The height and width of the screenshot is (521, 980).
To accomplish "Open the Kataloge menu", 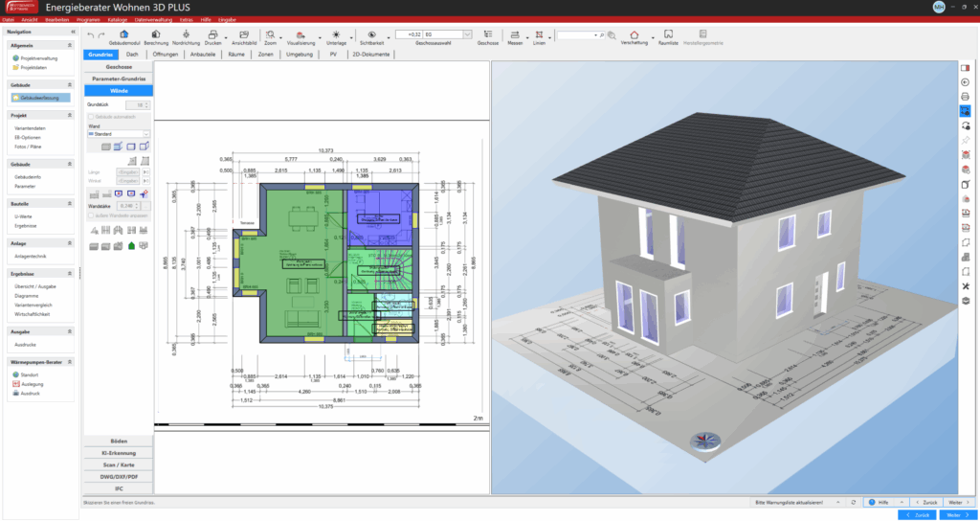I will click(117, 19).
